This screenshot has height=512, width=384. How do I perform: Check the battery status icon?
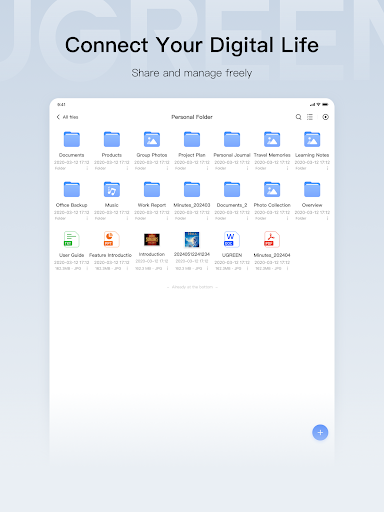tap(325, 105)
